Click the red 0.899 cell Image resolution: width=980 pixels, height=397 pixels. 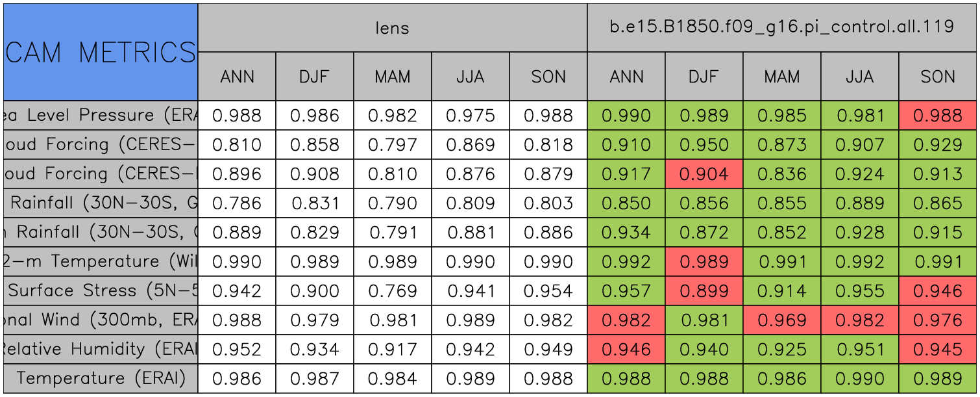point(704,290)
